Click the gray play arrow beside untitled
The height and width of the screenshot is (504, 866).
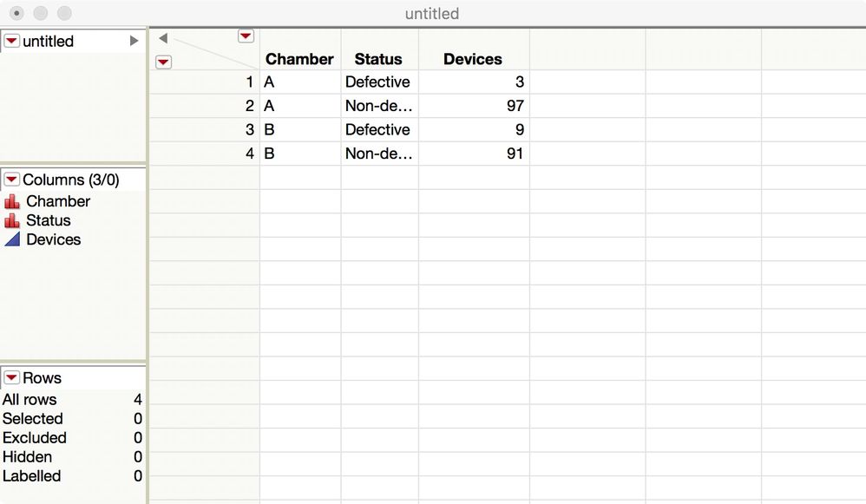pyautogui.click(x=134, y=41)
